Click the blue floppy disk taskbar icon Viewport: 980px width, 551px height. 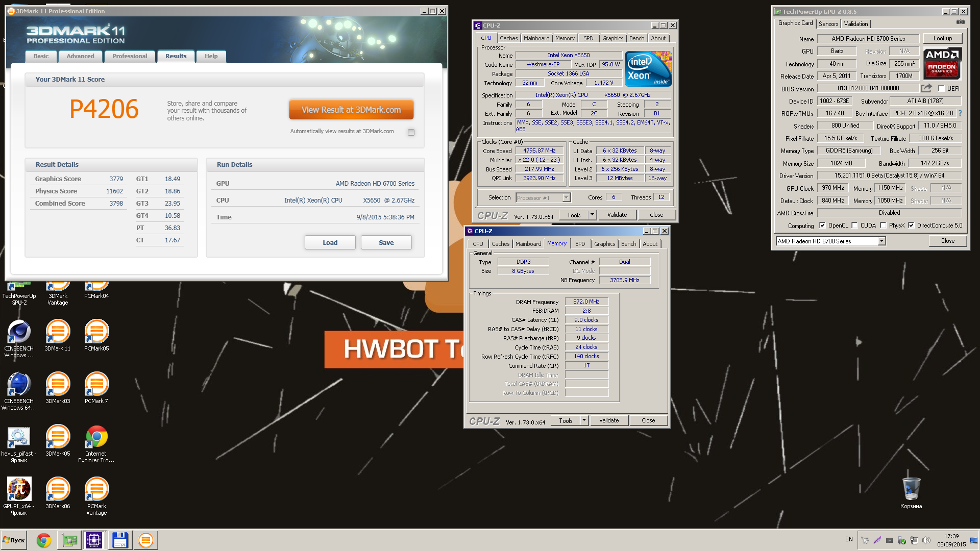120,540
